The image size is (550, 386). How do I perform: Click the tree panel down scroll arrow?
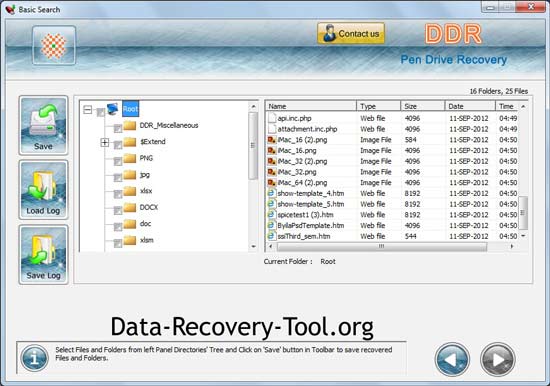point(253,246)
